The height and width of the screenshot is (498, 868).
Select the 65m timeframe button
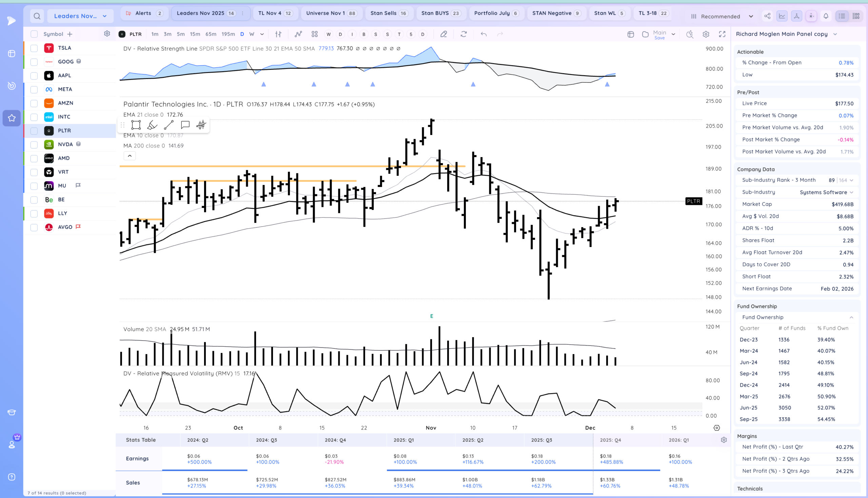pyautogui.click(x=211, y=34)
